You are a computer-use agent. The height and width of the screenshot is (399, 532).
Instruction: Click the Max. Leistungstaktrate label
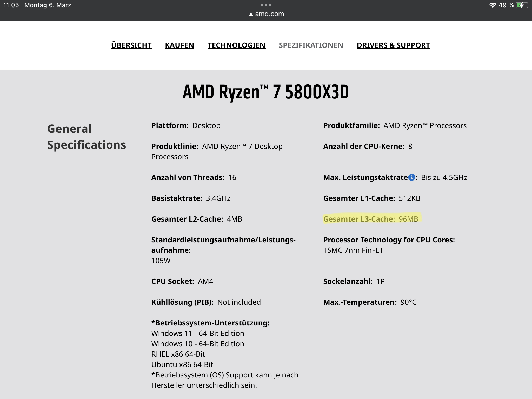coord(365,177)
